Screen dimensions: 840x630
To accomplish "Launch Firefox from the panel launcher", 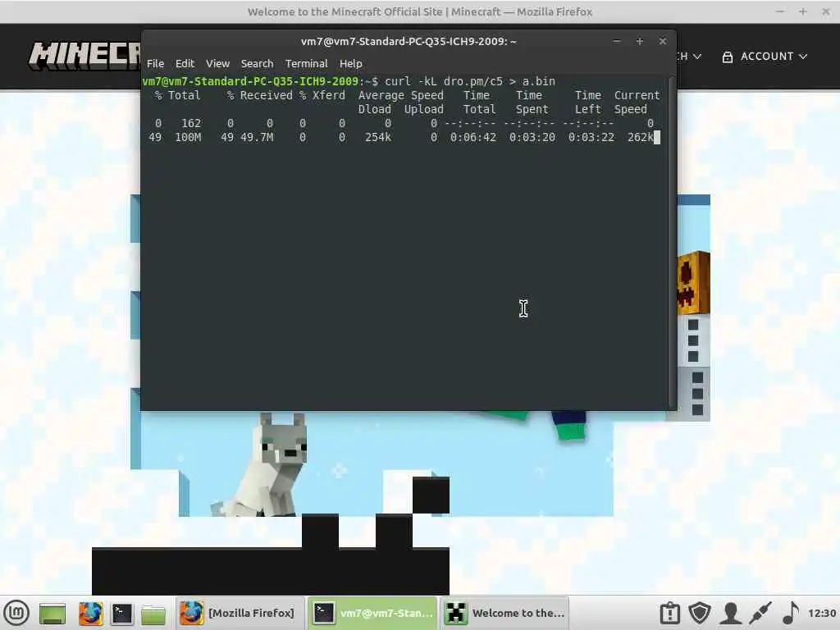I will [90, 613].
